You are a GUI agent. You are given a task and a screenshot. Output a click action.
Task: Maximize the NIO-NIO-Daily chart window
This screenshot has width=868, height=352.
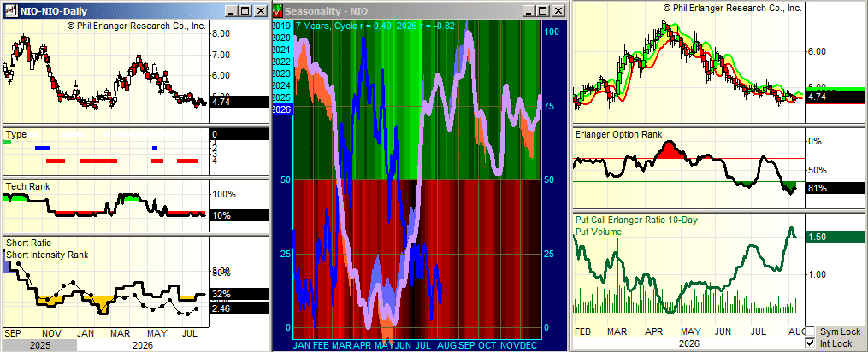pyautogui.click(x=245, y=10)
